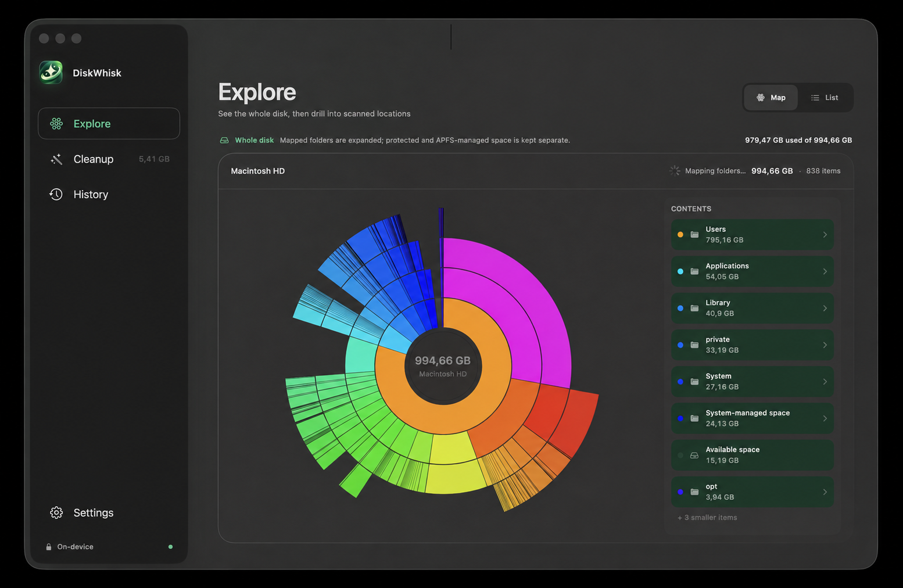Click the Whole disk label
Image resolution: width=903 pixels, height=588 pixels.
(x=254, y=140)
